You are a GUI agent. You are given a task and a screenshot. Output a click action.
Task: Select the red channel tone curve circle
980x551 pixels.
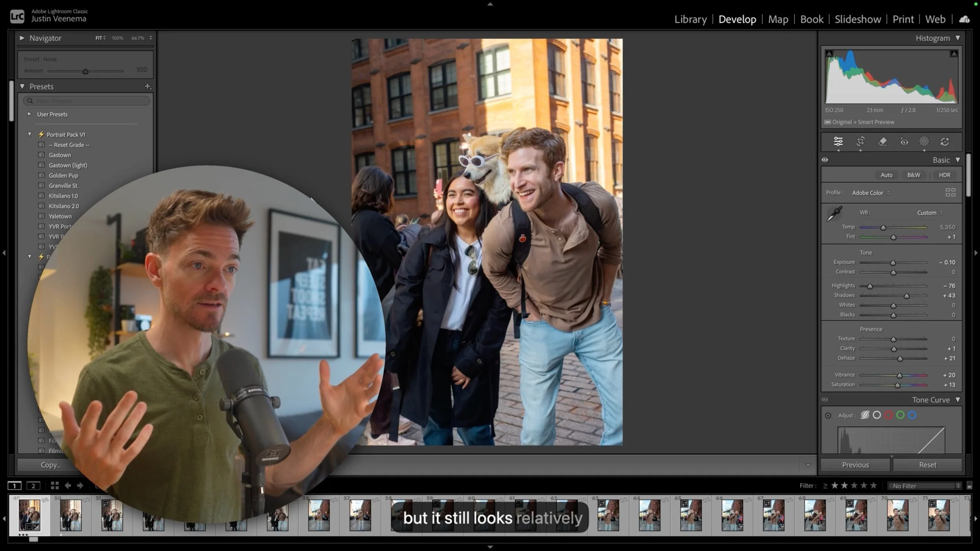click(889, 415)
